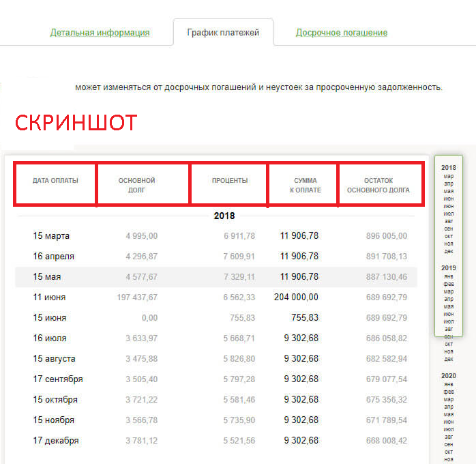Click the ПРОЦЕНТЫ column header
476x464 pixels.
coord(230,181)
